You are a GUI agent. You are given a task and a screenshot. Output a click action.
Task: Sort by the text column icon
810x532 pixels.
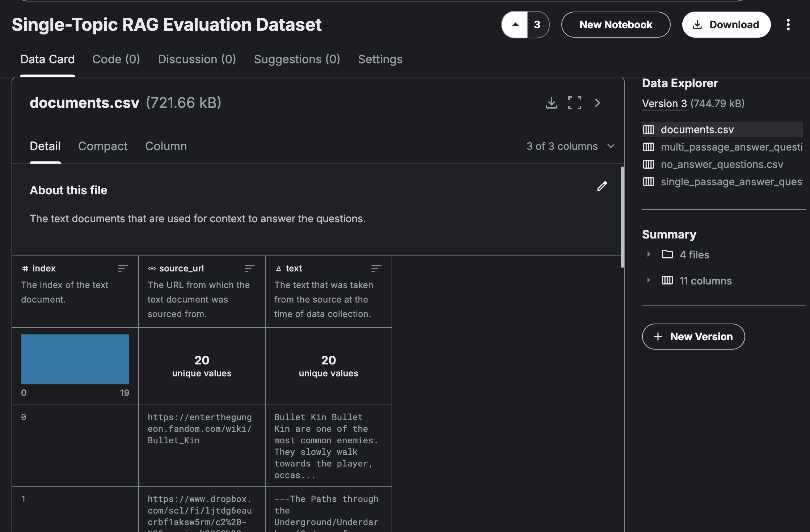[376, 269]
